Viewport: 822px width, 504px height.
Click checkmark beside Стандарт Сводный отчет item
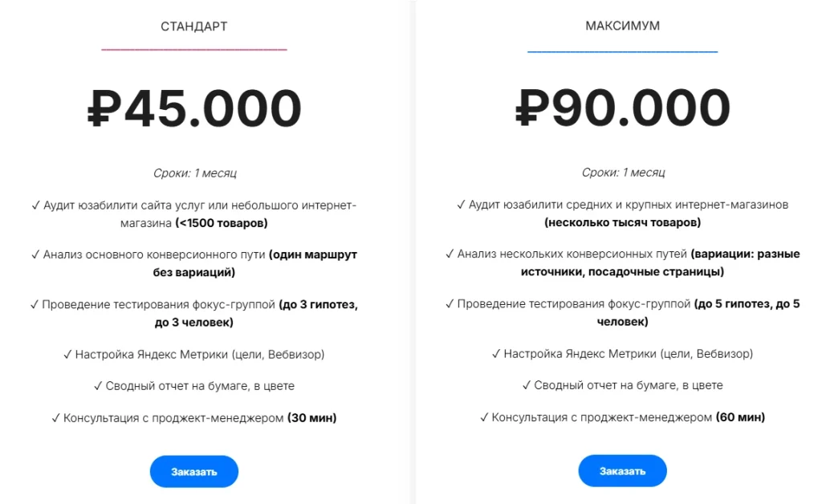point(98,386)
